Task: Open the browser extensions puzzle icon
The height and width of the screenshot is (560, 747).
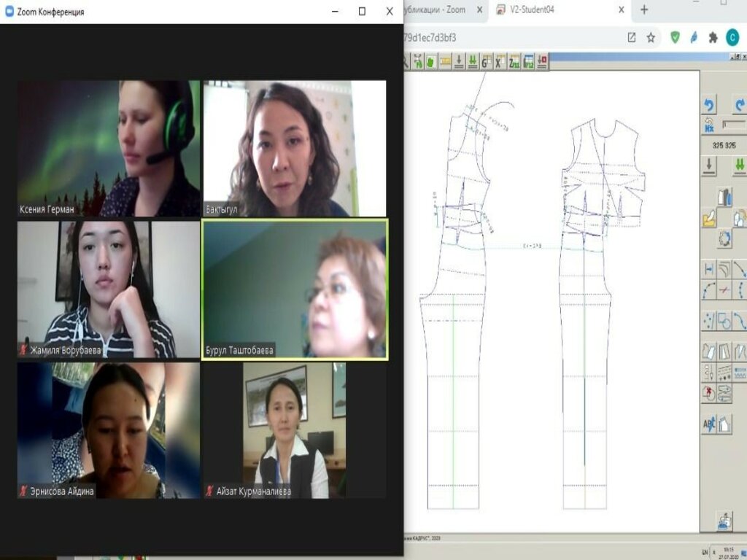Action: tap(713, 38)
